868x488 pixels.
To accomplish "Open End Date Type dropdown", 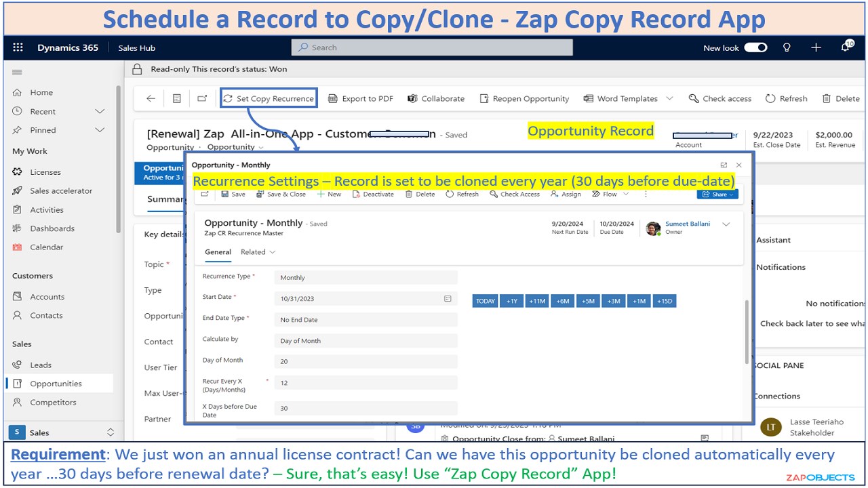I will [x=366, y=320].
